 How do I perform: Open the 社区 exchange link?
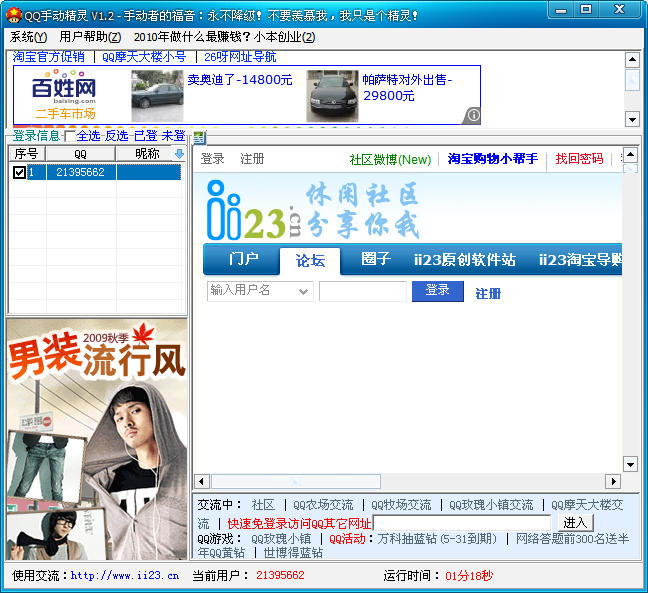(x=263, y=505)
